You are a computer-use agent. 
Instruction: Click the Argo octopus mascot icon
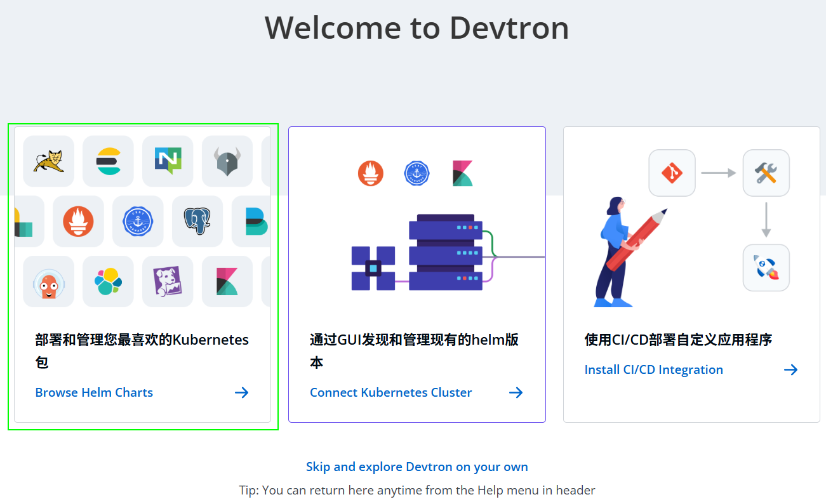49,281
